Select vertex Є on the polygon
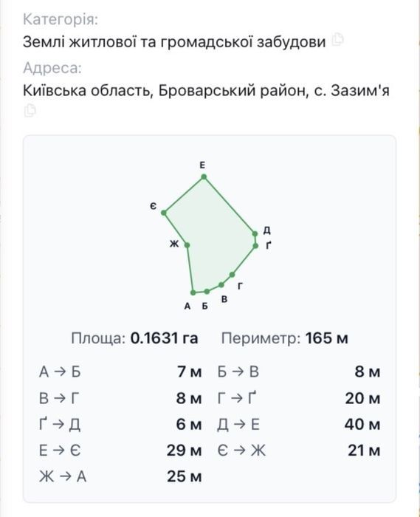This screenshot has width=420, height=517. [164, 213]
